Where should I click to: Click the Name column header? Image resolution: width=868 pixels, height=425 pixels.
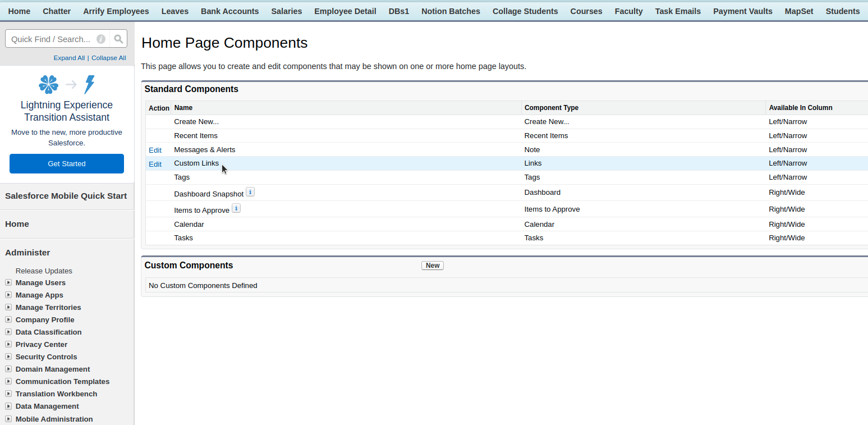click(183, 108)
